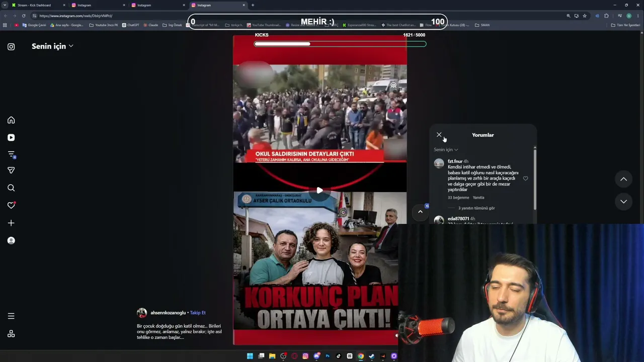
Task: Go to the previous reel with up arrow
Action: click(623, 179)
